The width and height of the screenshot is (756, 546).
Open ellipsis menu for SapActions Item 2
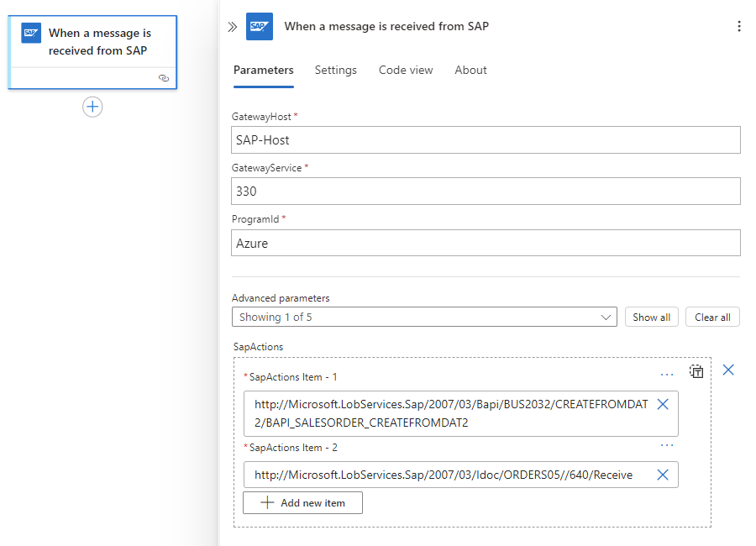[x=667, y=446]
